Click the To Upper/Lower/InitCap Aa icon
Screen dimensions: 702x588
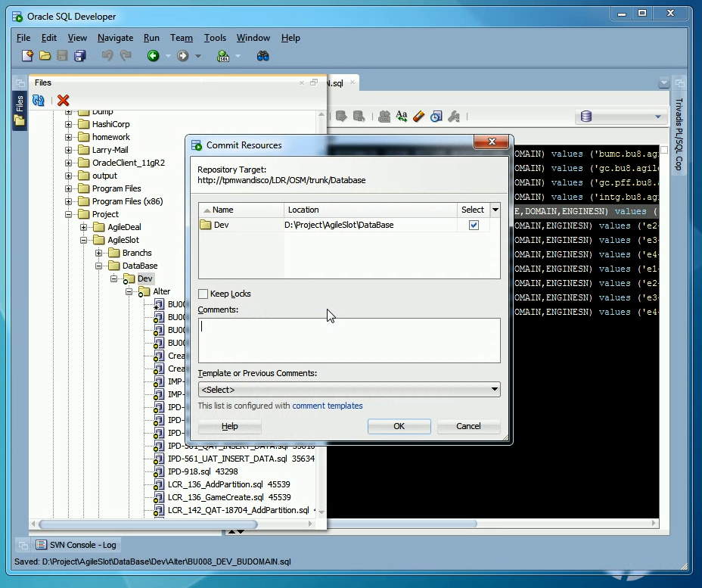coord(402,117)
